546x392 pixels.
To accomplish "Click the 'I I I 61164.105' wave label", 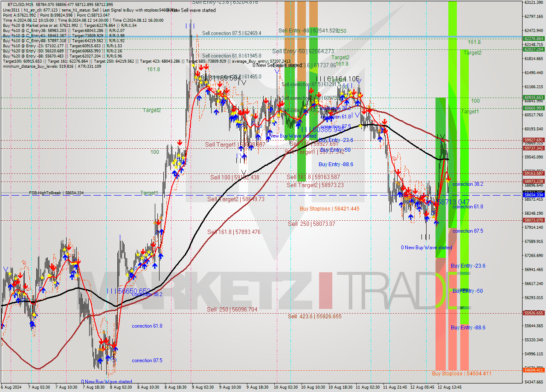I will tap(338, 79).
